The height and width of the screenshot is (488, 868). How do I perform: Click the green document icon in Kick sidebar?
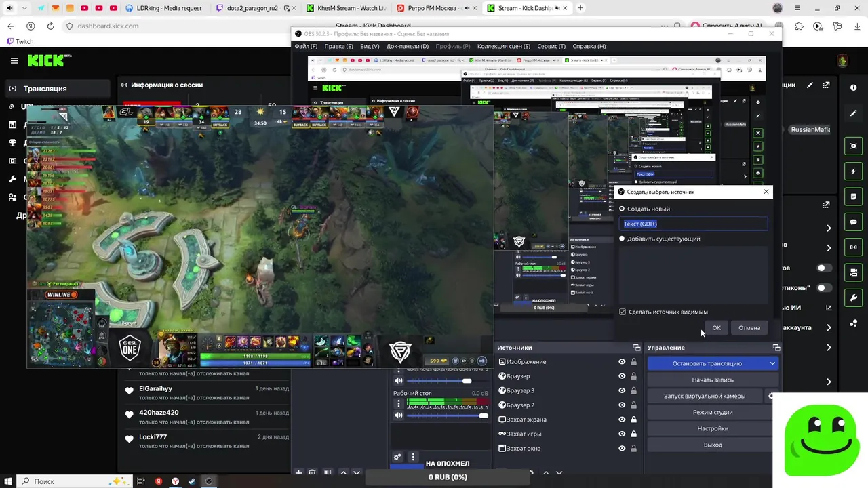point(854,197)
